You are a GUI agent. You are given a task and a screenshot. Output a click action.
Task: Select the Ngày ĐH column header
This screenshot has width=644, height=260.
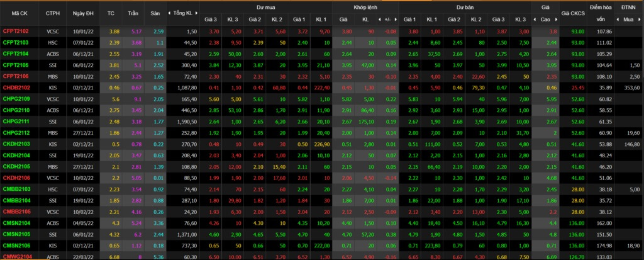[84, 13]
